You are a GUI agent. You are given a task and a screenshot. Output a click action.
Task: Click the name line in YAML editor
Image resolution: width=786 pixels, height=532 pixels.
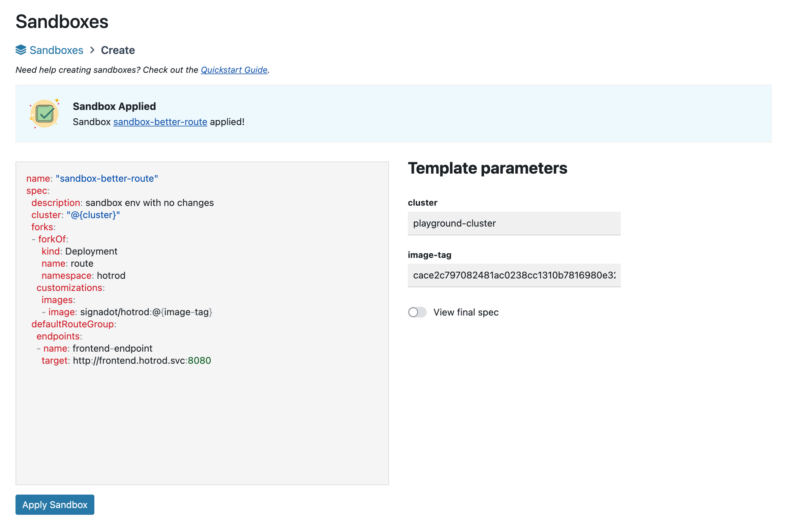coord(92,178)
